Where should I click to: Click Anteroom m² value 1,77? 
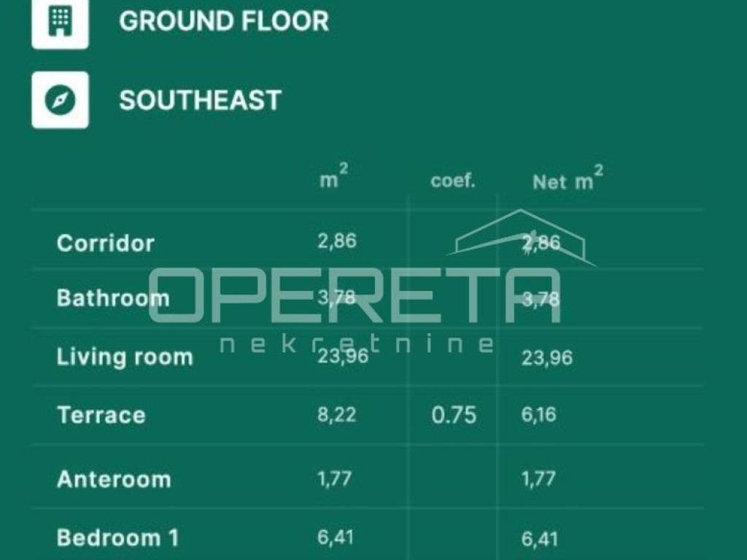click(x=334, y=478)
